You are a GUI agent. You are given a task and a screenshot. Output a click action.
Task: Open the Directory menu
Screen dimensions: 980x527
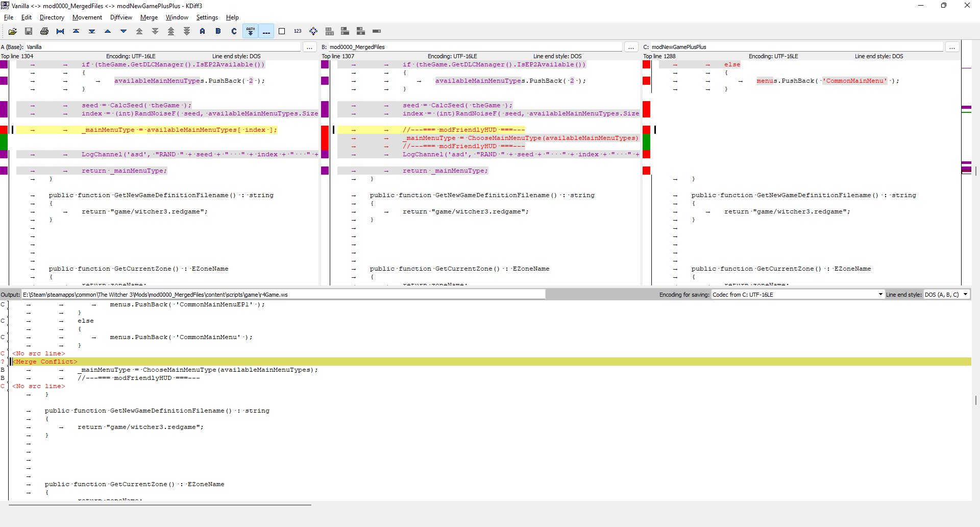[x=52, y=17]
